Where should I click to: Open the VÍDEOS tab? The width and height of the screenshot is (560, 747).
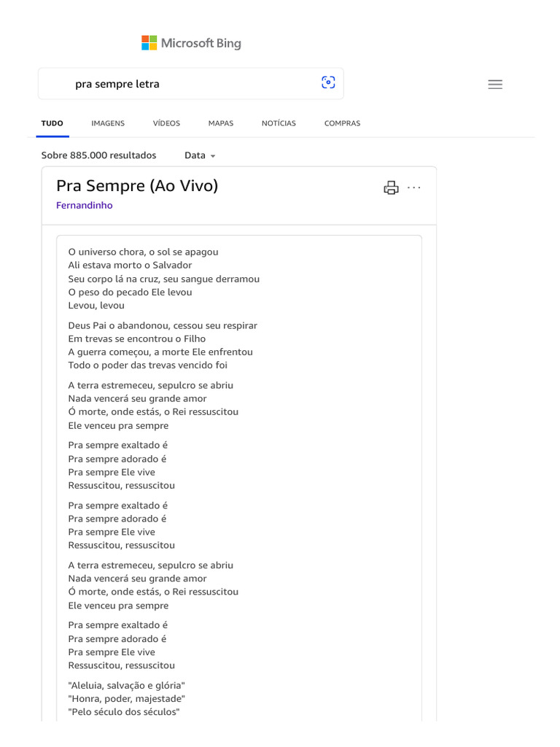click(166, 123)
